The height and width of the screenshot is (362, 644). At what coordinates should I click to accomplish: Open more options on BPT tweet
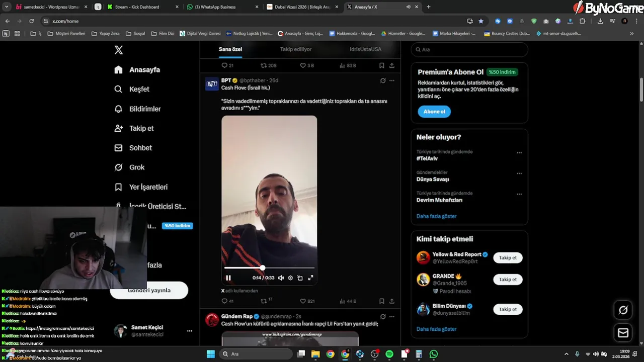pos(392,80)
